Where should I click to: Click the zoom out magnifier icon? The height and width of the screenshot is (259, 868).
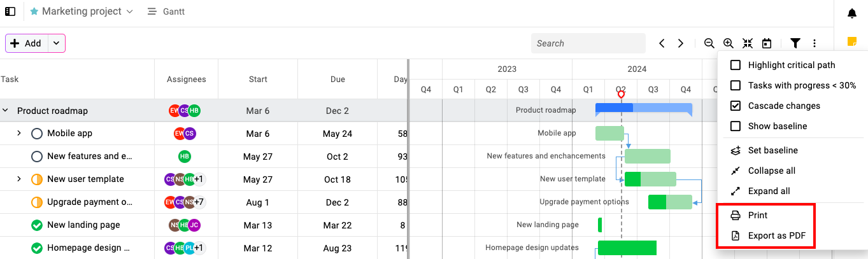point(709,43)
